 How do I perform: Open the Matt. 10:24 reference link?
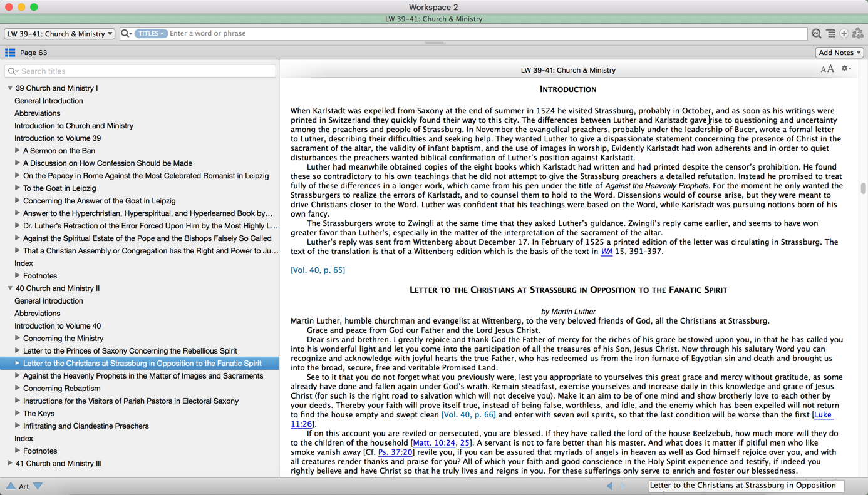pyautogui.click(x=434, y=443)
